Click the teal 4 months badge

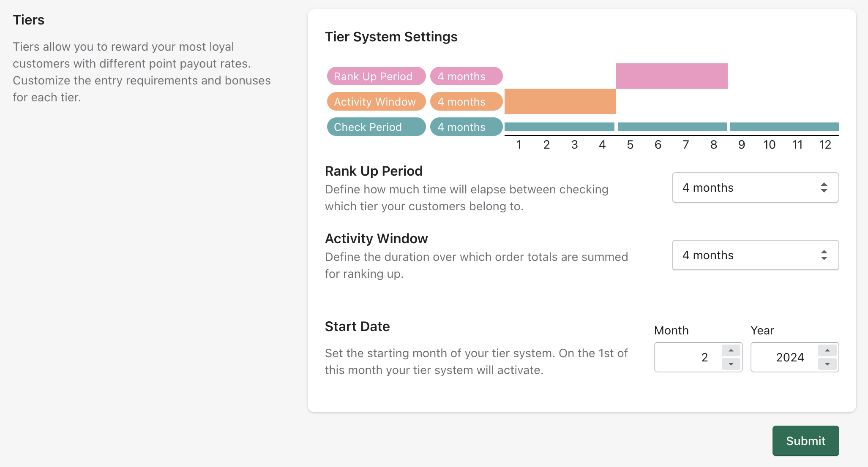click(466, 127)
